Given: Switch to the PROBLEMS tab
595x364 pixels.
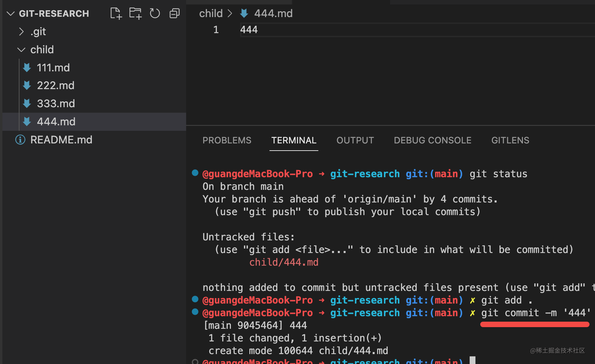Looking at the screenshot, I should click(227, 140).
